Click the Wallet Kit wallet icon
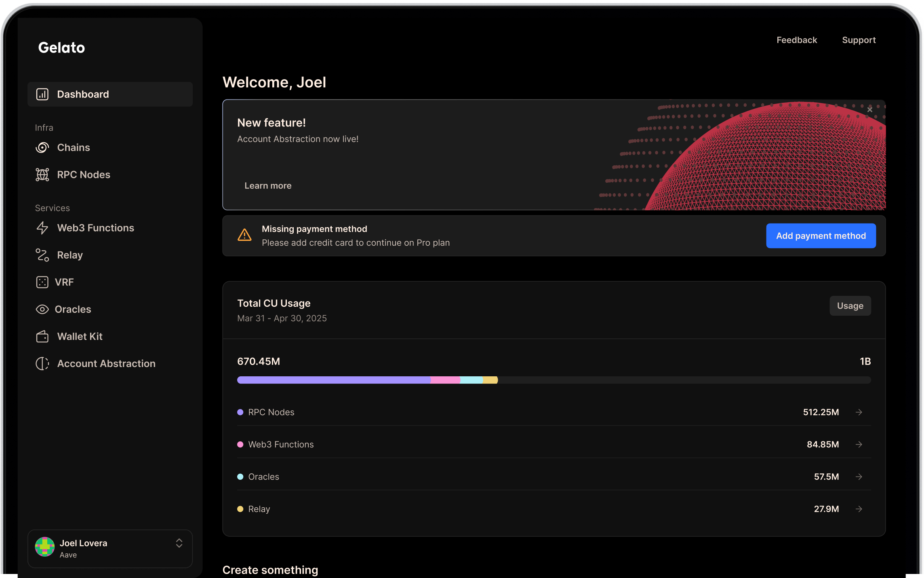The width and height of the screenshot is (924, 578). 42,336
